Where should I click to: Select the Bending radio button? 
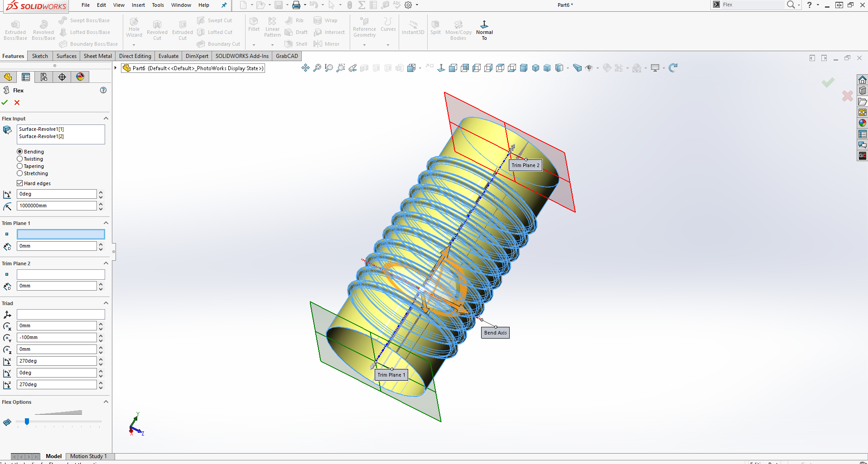(x=20, y=152)
